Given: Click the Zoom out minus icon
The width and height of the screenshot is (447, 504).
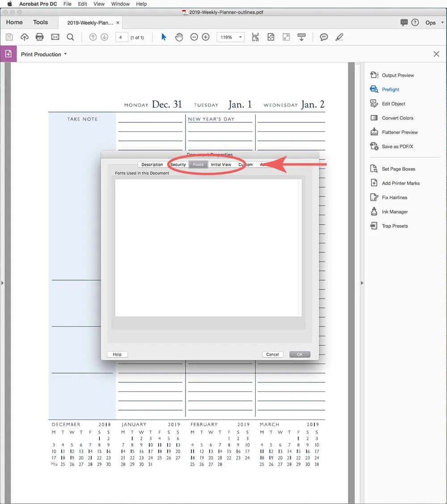Looking at the screenshot, I should [x=194, y=37].
